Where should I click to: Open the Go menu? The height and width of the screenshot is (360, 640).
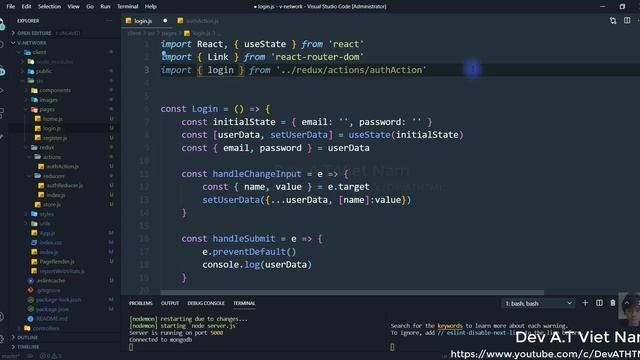pyautogui.click(x=90, y=7)
